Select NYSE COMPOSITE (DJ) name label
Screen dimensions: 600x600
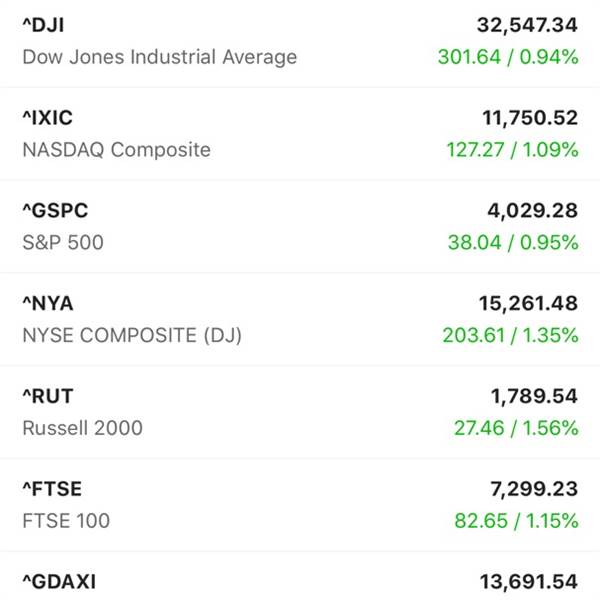(x=132, y=336)
